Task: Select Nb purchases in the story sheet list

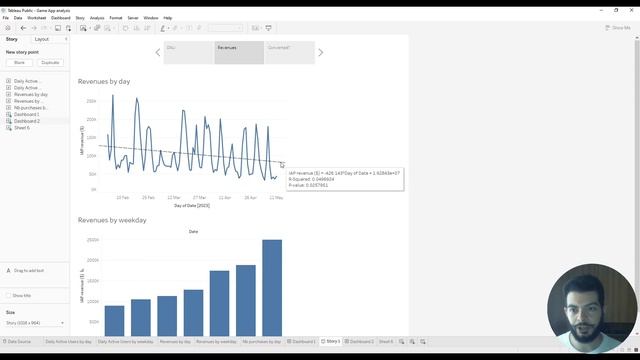Action: (31, 108)
